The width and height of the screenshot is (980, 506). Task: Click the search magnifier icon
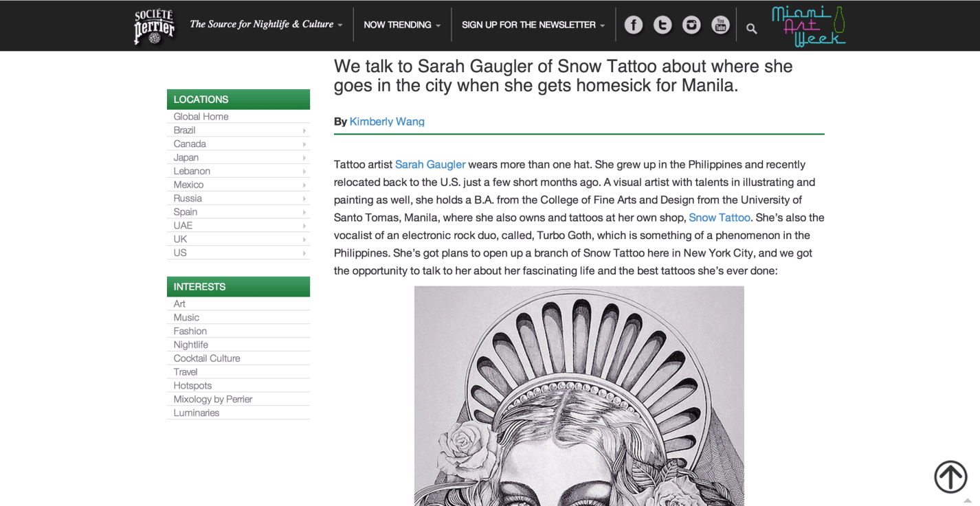752,28
